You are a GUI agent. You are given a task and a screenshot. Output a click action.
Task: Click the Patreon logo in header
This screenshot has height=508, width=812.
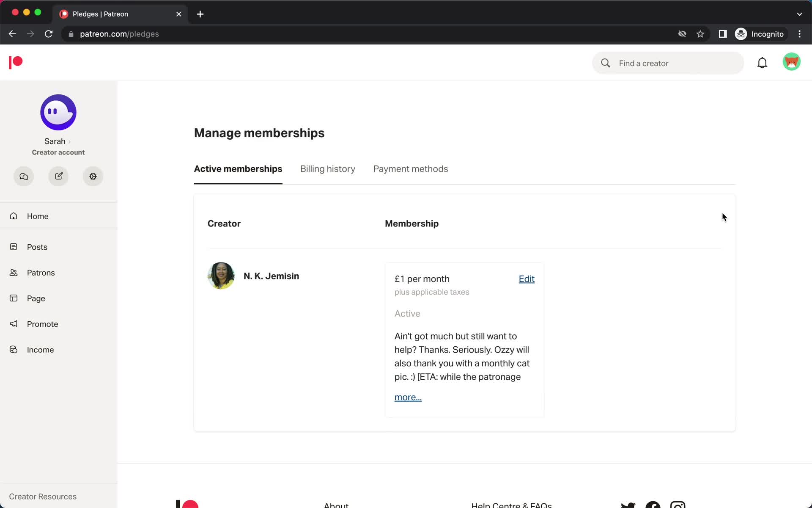16,62
